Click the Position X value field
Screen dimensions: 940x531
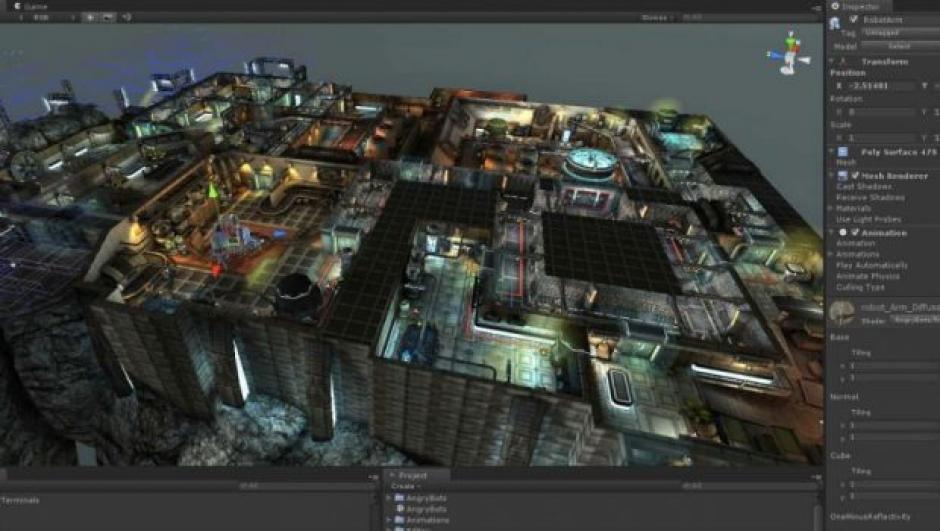(x=881, y=86)
